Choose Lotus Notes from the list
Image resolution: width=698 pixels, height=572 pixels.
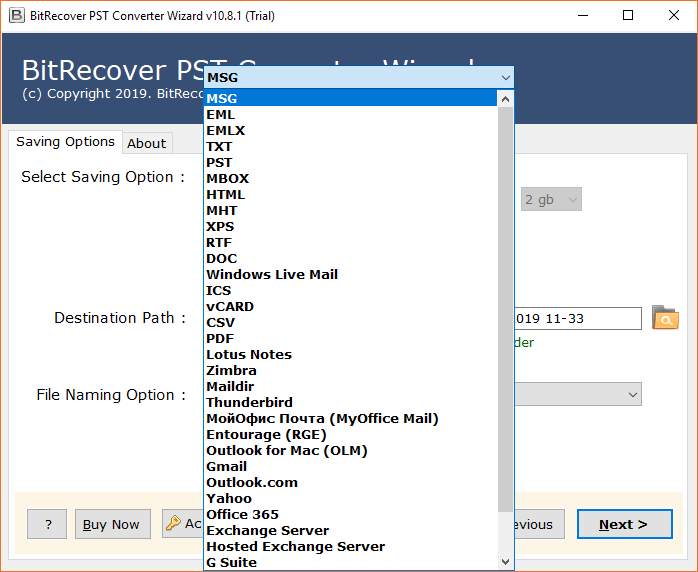(x=350, y=355)
